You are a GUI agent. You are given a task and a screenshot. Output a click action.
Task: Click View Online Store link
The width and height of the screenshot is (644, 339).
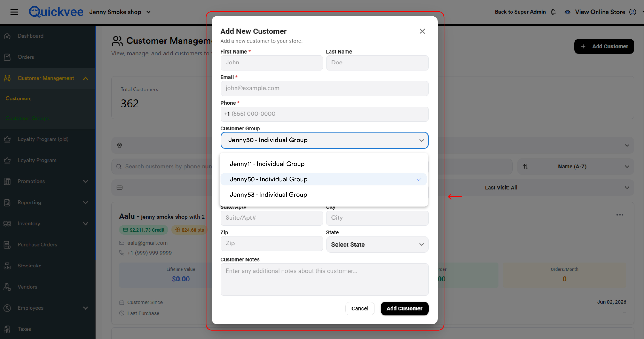(600, 12)
